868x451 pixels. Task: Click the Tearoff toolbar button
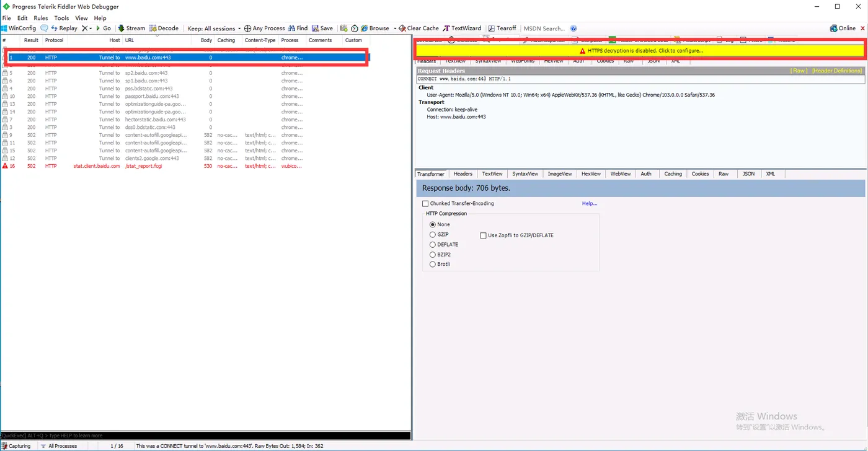[502, 28]
